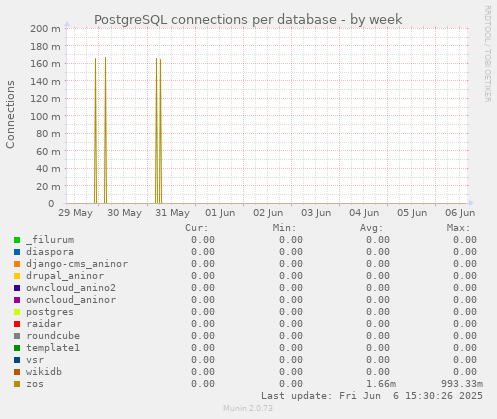497x419 pixels.
Task: Click the Last update timestamp text
Action: [x=372, y=396]
